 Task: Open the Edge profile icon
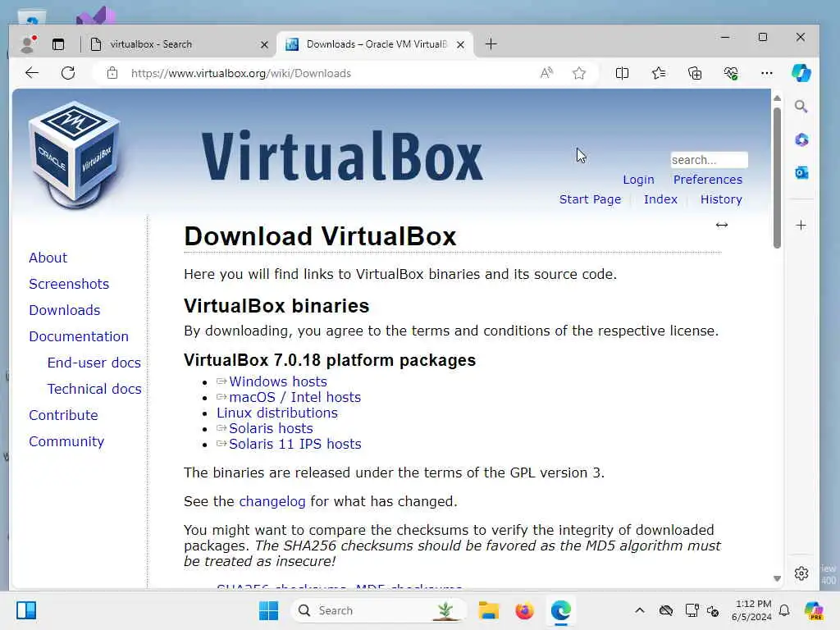[27, 44]
